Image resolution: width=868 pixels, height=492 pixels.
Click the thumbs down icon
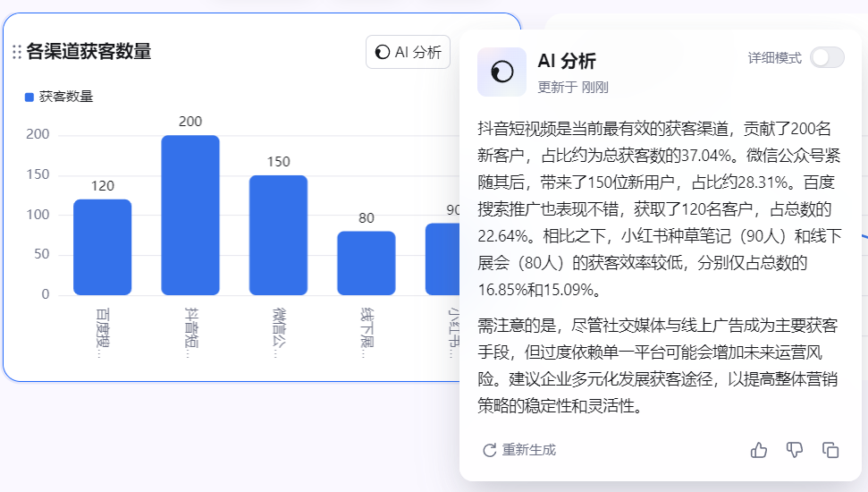point(795,450)
